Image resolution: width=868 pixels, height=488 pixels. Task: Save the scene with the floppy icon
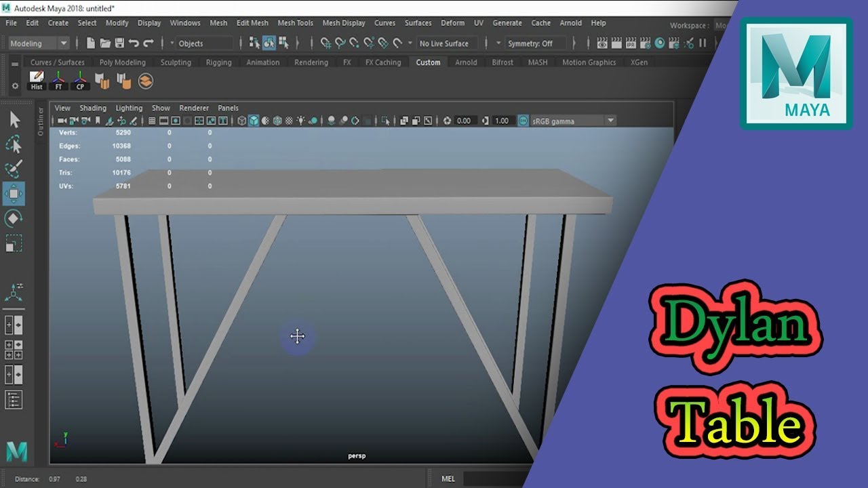click(x=119, y=43)
